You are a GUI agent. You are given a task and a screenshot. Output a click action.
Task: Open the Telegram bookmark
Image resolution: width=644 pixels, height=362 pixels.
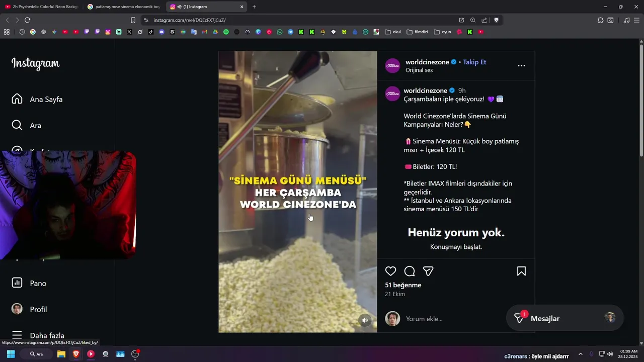click(290, 32)
